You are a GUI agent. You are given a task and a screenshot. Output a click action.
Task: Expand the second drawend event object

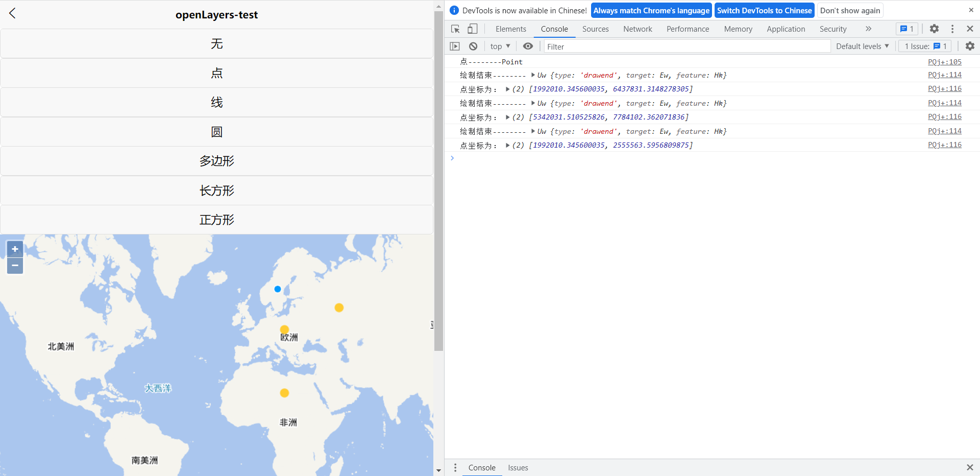(x=533, y=103)
